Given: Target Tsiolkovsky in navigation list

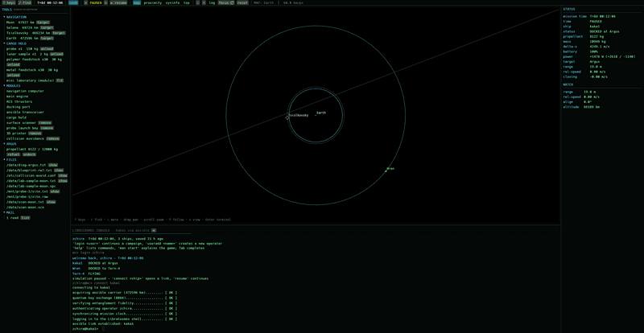Looking at the screenshot, I should click(59, 33).
